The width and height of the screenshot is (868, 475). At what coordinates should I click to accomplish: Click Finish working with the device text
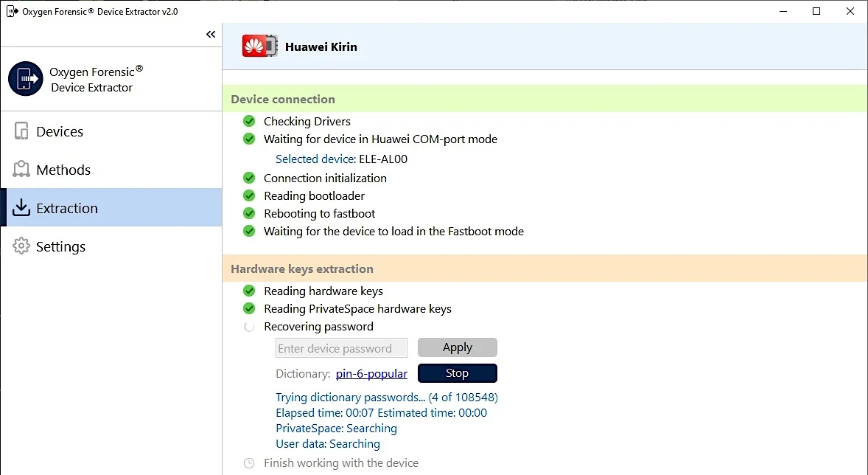point(341,462)
